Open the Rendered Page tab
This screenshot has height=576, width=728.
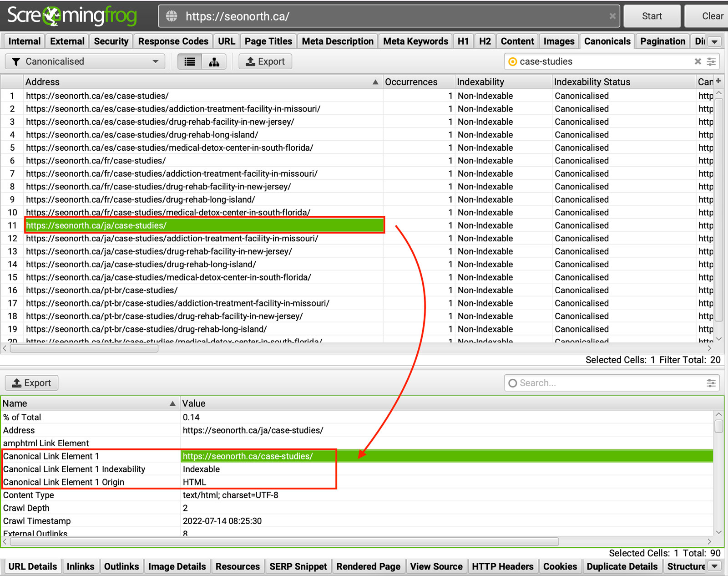coord(369,566)
